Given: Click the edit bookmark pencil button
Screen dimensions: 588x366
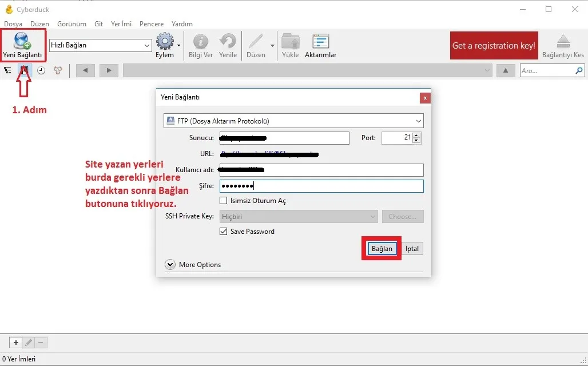Looking at the screenshot, I should (x=29, y=343).
